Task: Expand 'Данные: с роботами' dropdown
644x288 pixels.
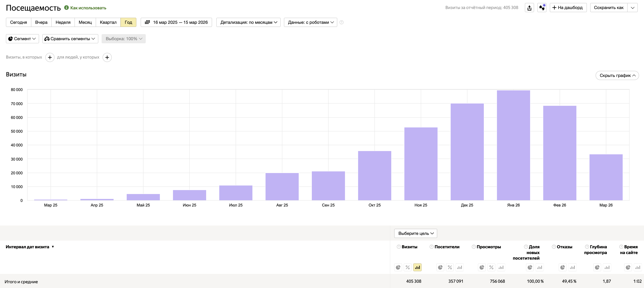Action: tap(310, 22)
